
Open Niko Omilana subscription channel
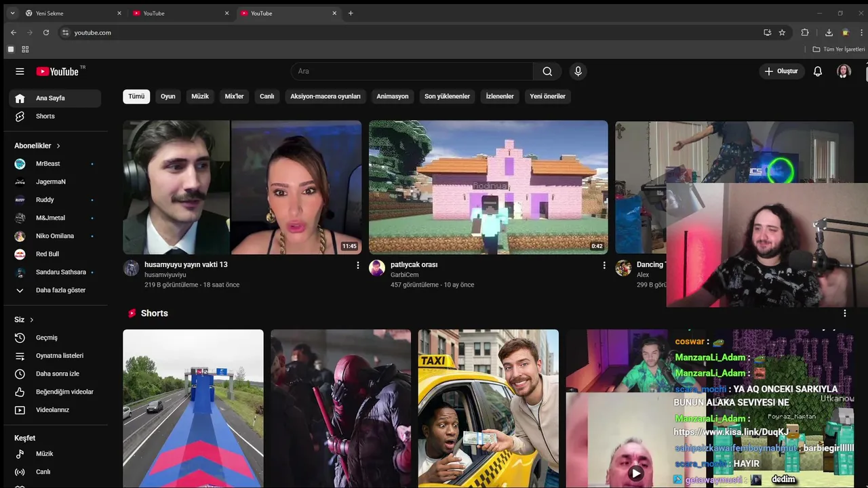click(55, 236)
